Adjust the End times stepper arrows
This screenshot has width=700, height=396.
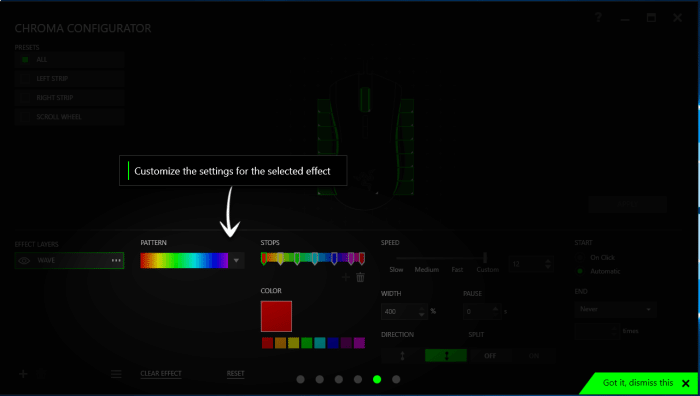tap(614, 331)
